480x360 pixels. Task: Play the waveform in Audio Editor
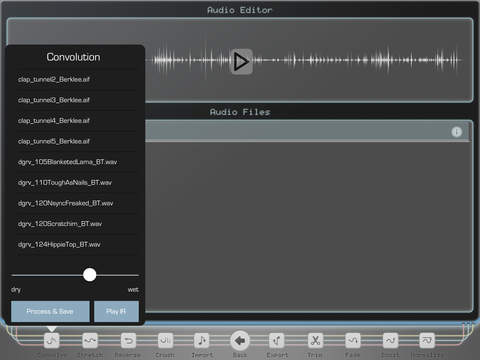[x=241, y=62]
